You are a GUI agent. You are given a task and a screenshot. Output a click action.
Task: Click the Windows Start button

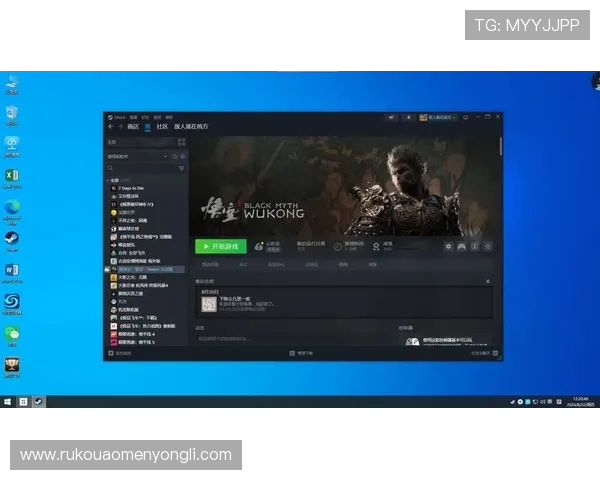click(8, 401)
